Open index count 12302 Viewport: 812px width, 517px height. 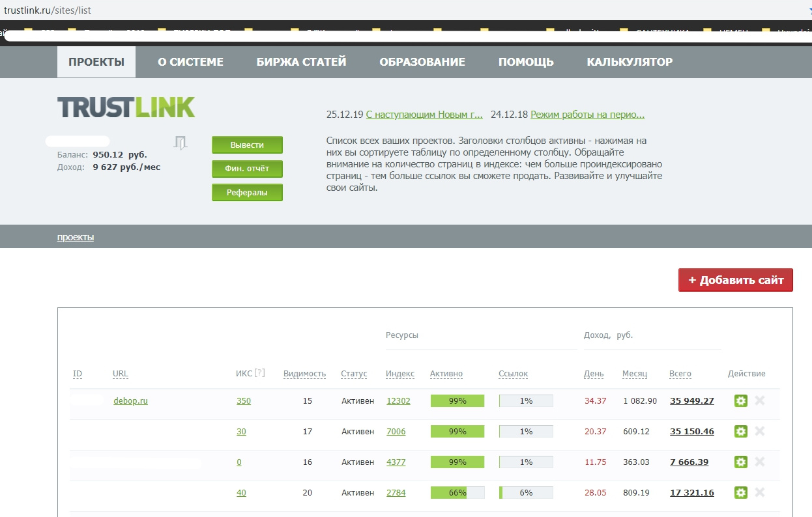pos(398,401)
